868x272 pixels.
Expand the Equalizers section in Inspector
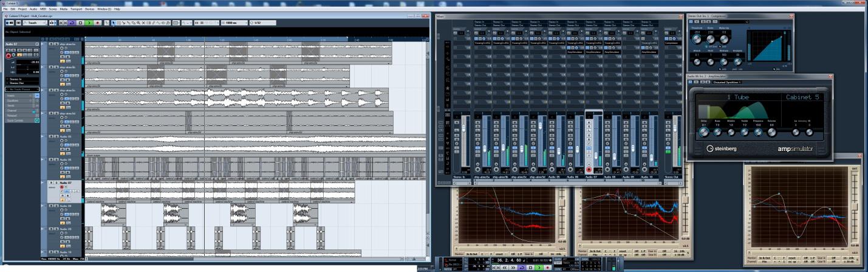(x=22, y=100)
